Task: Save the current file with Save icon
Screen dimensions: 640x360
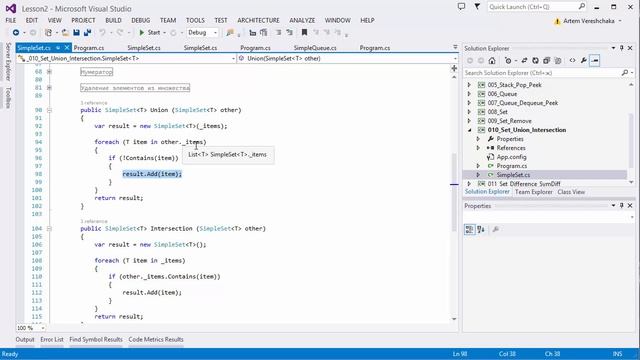Action: pyautogui.click(x=76, y=32)
